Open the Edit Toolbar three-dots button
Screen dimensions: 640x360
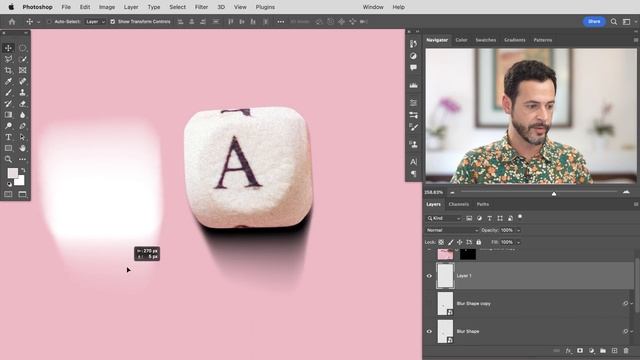[22, 159]
